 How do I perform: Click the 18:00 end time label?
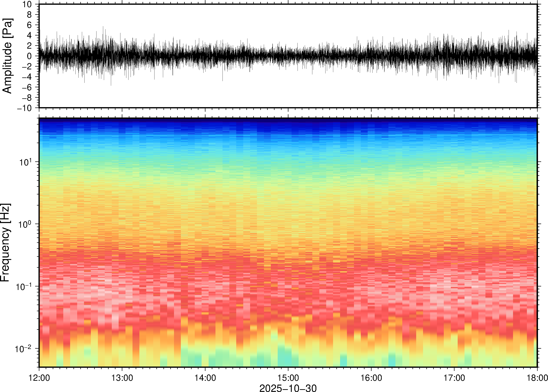537,378
